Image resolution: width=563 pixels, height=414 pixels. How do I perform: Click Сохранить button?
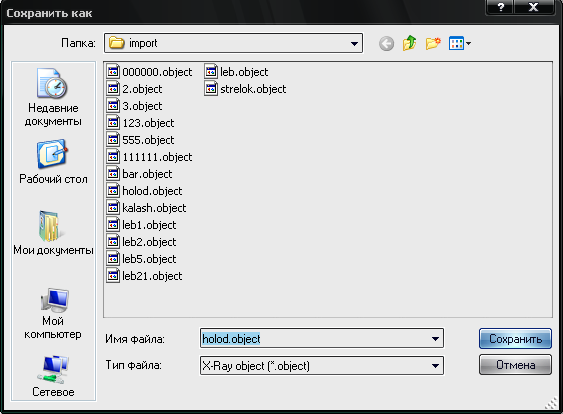coord(515,339)
